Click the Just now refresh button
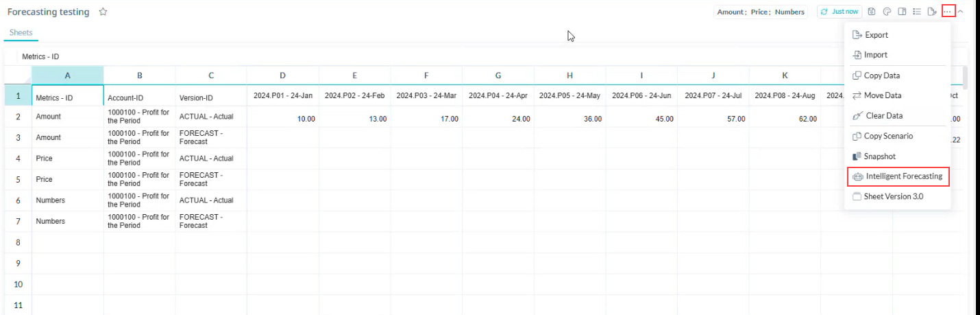 tap(839, 12)
